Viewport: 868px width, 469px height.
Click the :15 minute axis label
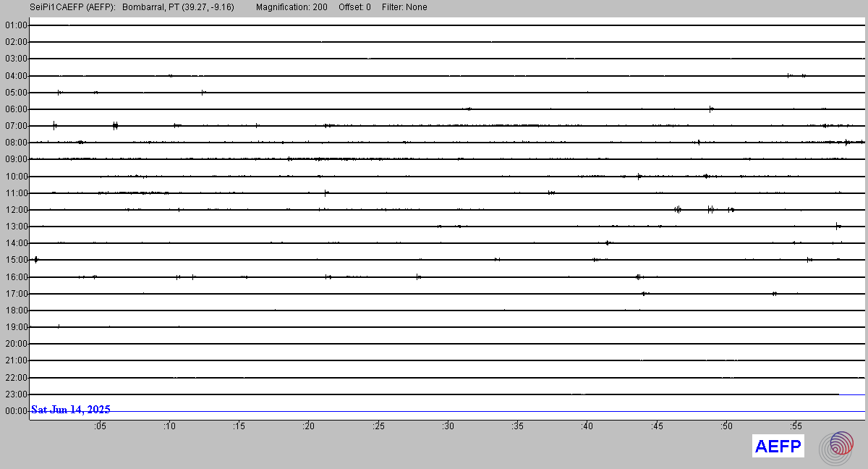point(239,426)
